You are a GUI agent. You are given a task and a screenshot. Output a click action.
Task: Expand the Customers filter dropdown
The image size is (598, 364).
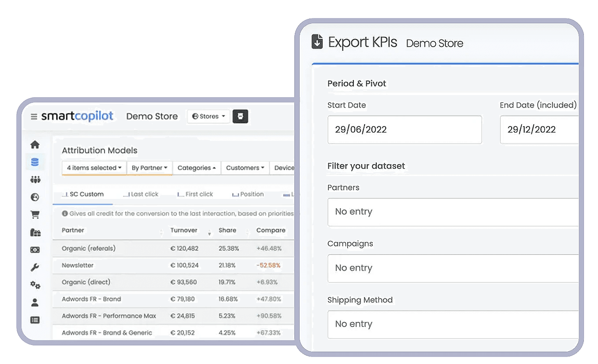245,168
